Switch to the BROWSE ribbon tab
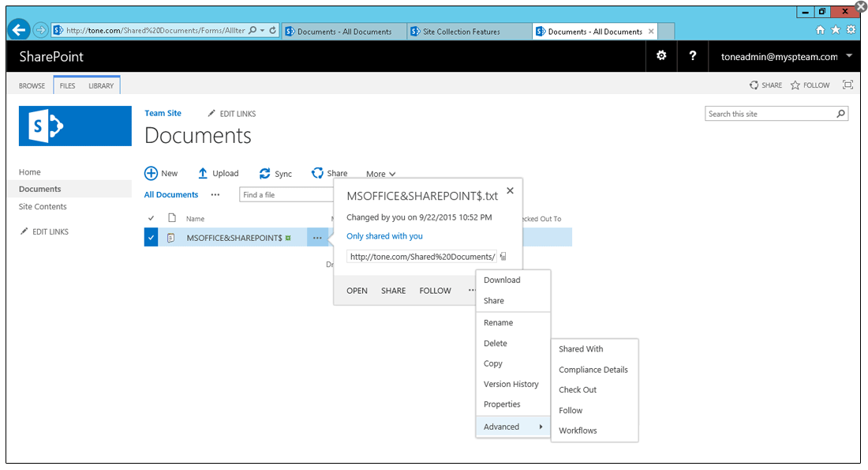868x470 pixels. point(32,86)
